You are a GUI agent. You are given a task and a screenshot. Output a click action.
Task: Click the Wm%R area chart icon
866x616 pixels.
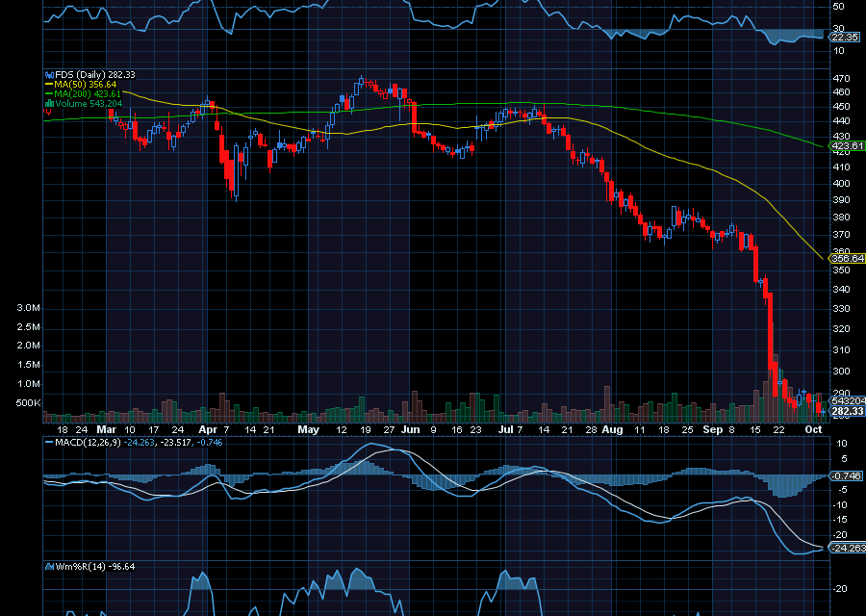tap(48, 566)
